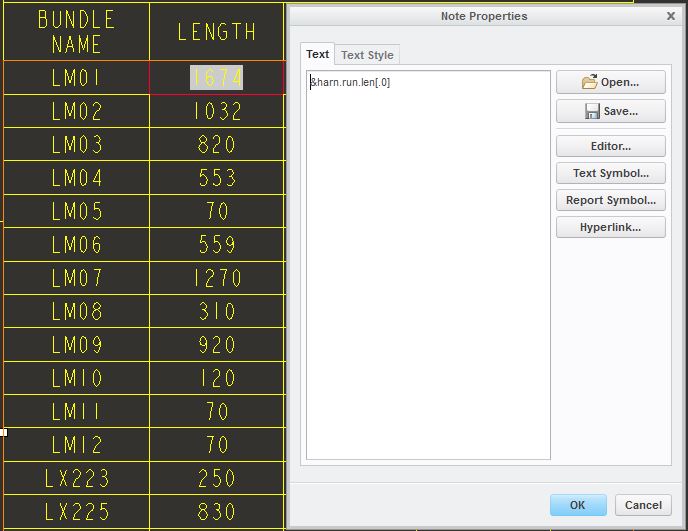
Task: Click the Text Symbol... button
Action: click(x=610, y=173)
